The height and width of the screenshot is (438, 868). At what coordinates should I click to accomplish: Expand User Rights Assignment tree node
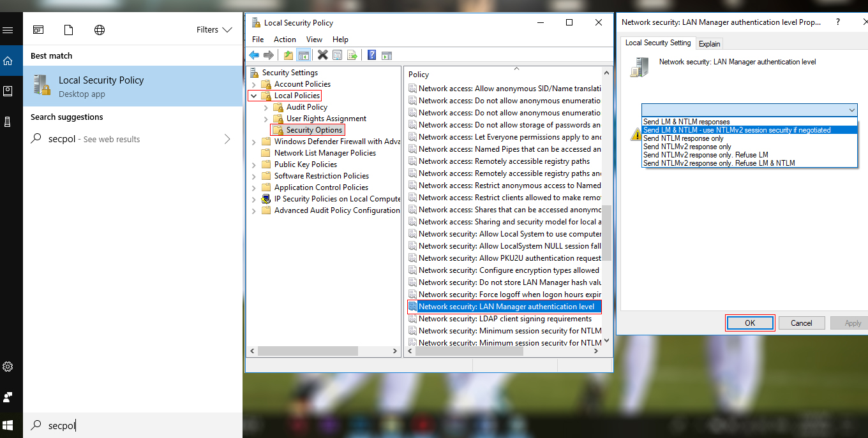tap(266, 119)
